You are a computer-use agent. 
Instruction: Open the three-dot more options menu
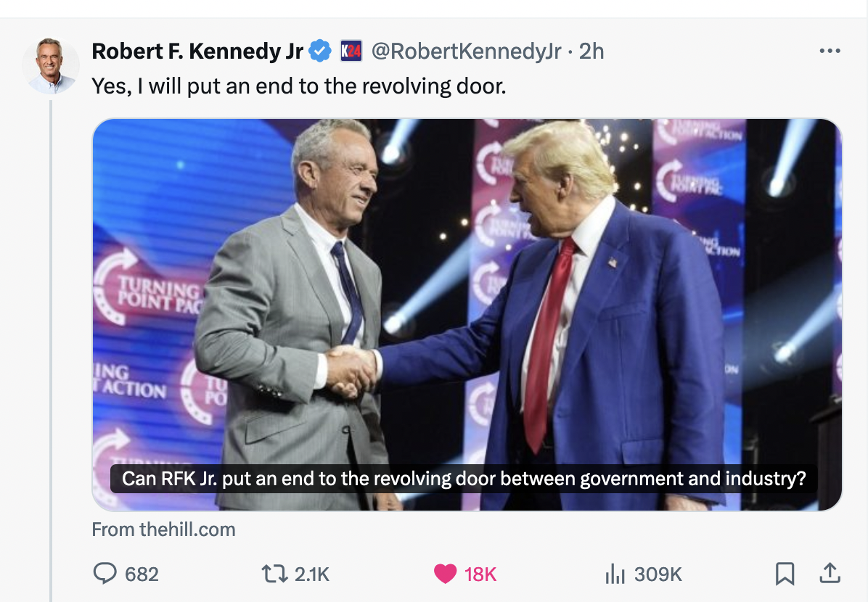click(829, 51)
